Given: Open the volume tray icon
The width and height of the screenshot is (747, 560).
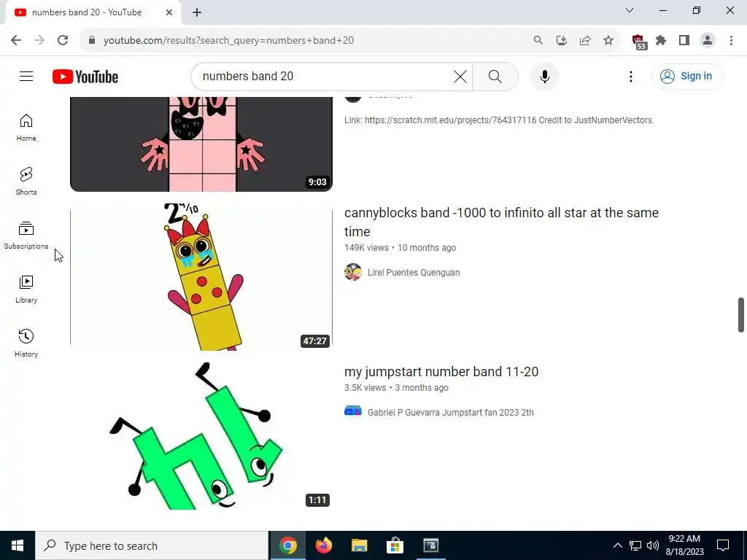Looking at the screenshot, I should [x=653, y=545].
